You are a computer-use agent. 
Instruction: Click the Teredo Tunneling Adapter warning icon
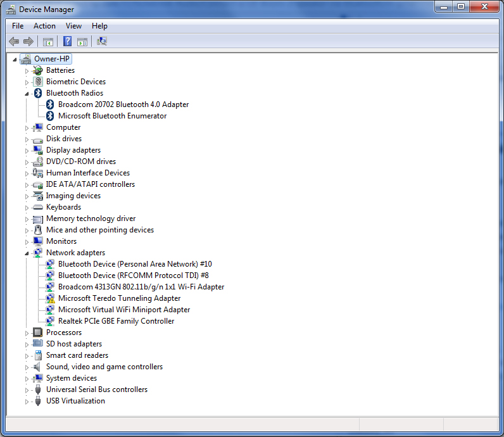[x=50, y=298]
